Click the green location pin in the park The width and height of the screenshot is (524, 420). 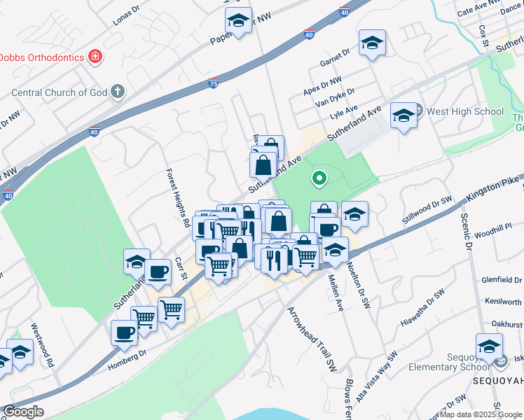[x=319, y=178]
